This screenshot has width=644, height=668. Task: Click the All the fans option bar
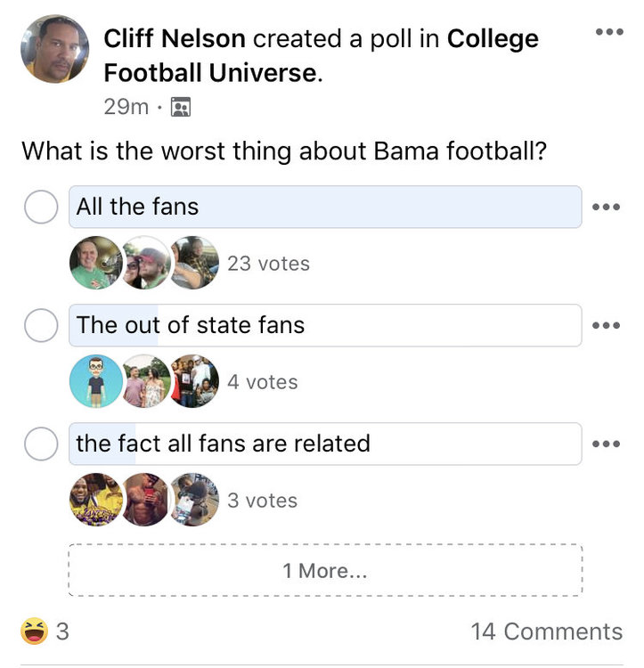pos(325,207)
